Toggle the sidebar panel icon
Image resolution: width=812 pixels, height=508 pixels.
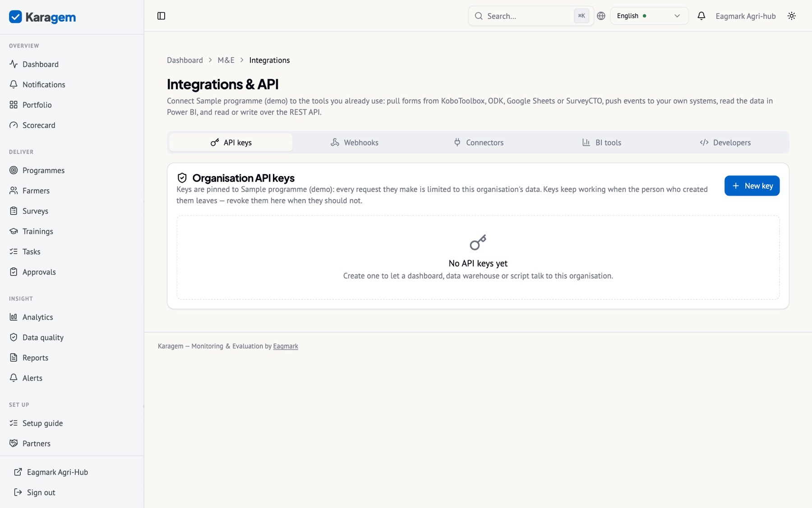(161, 16)
